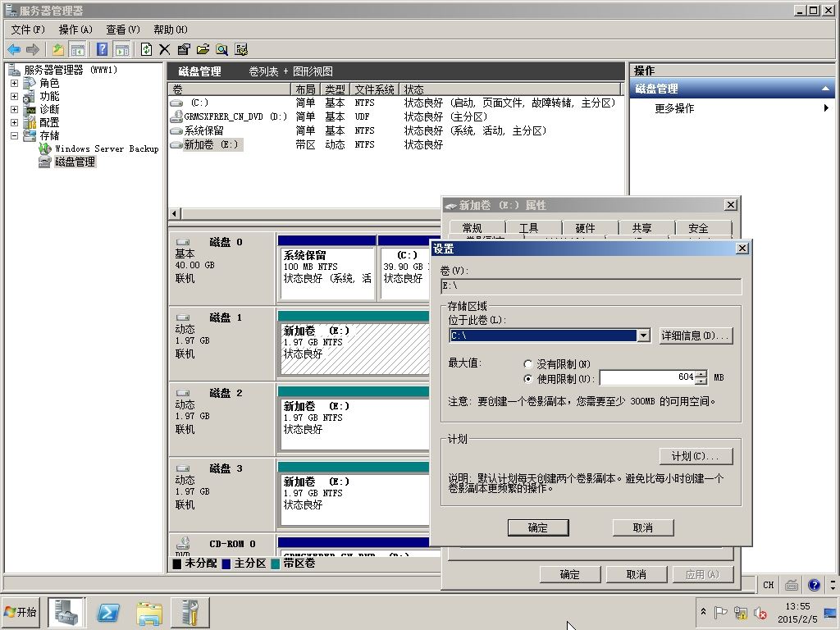Click the 磁盘 2 disk icon
The width and height of the screenshot is (840, 630).
pos(183,394)
